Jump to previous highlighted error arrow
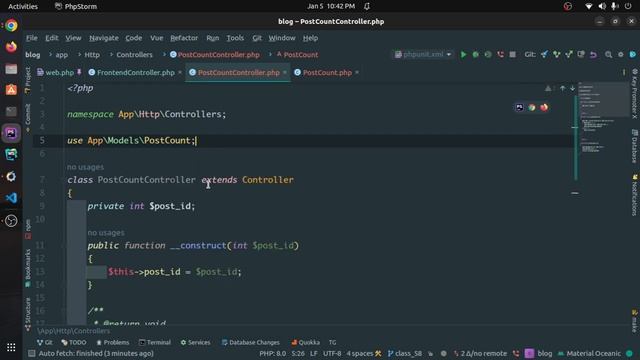The height and width of the screenshot is (360, 640). pos(562,88)
